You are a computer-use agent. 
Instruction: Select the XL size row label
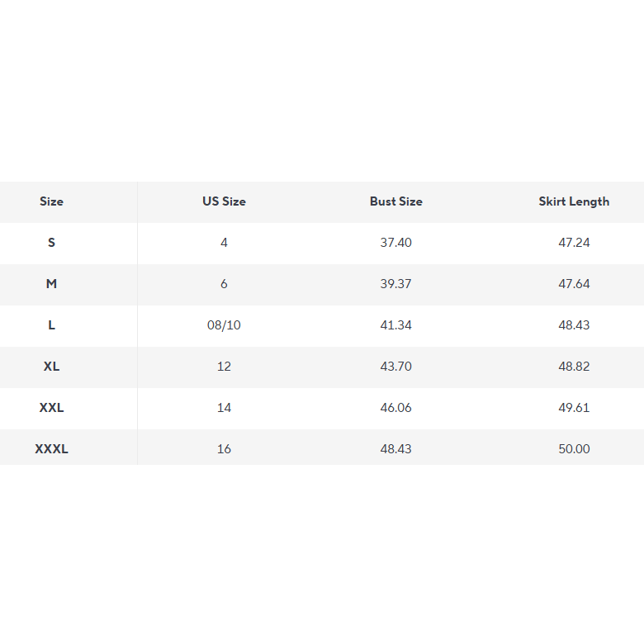pyautogui.click(x=51, y=367)
